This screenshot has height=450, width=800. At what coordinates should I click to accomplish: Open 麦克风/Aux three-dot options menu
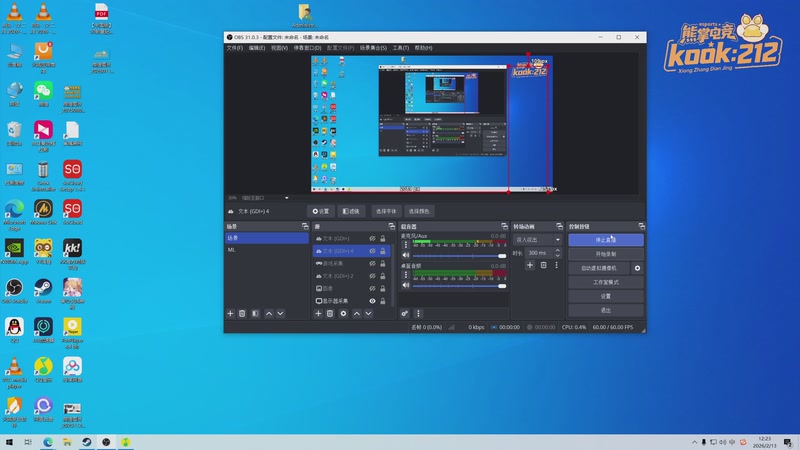[406, 245]
